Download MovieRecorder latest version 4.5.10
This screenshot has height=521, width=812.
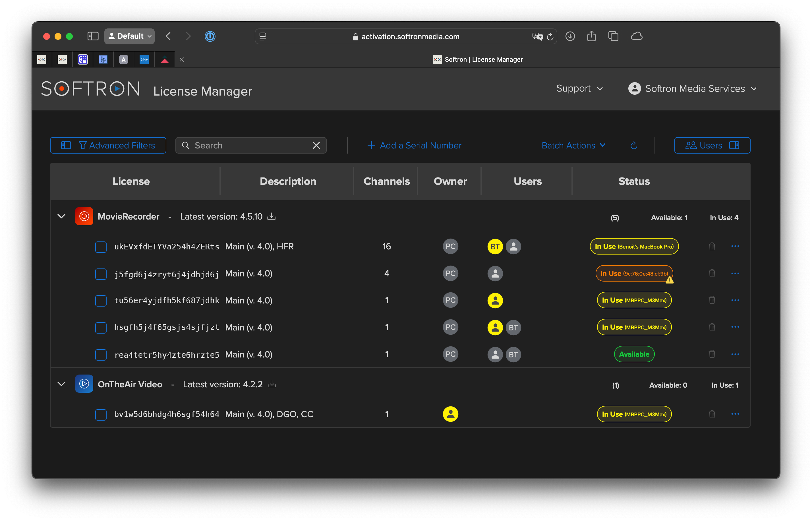point(271,216)
